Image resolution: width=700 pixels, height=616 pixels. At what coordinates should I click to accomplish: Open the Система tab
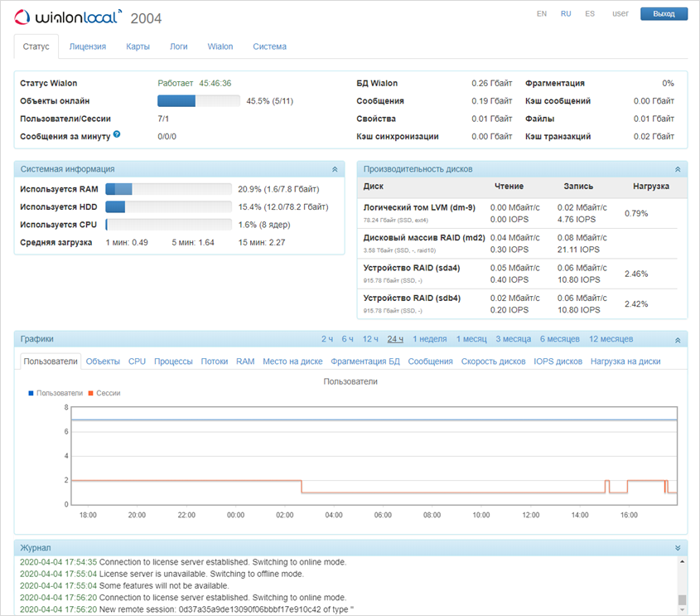coord(269,47)
